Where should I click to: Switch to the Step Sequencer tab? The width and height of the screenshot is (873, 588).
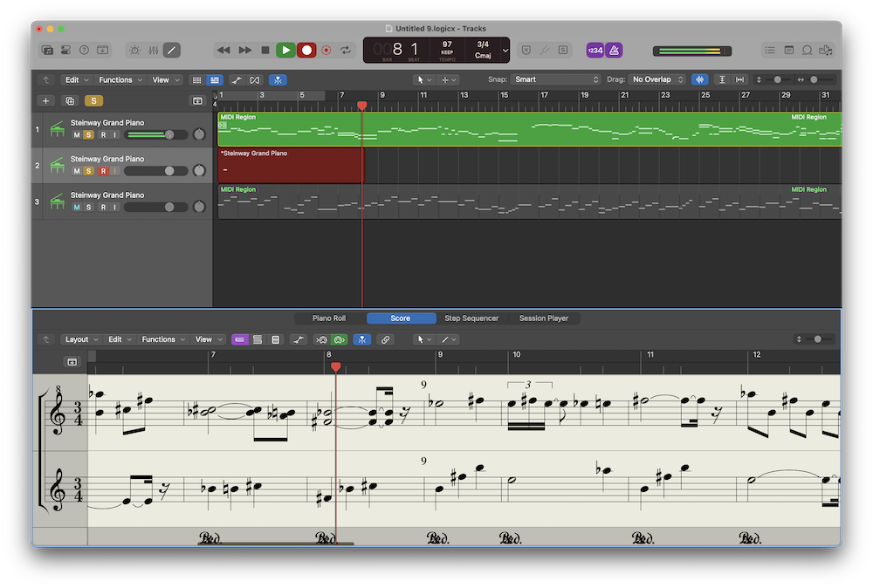471,318
